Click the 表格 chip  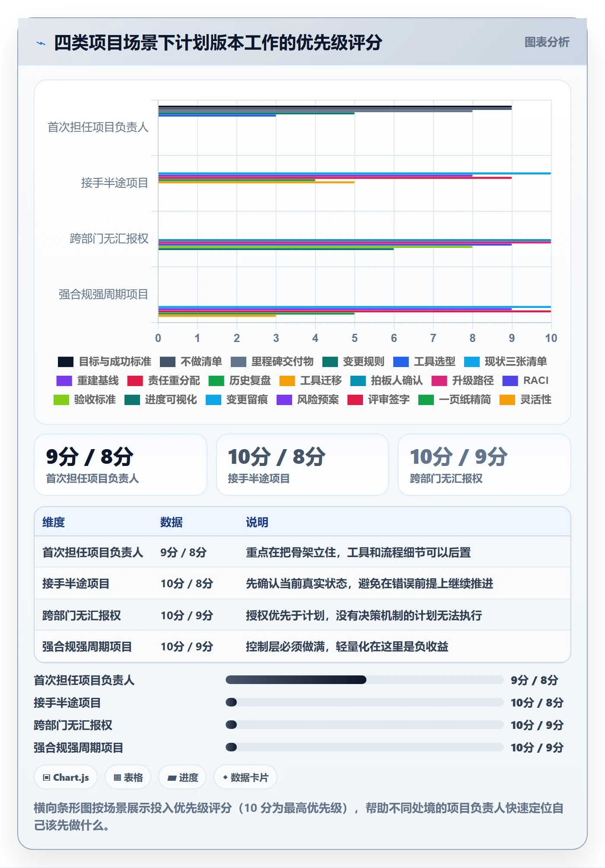point(128,778)
